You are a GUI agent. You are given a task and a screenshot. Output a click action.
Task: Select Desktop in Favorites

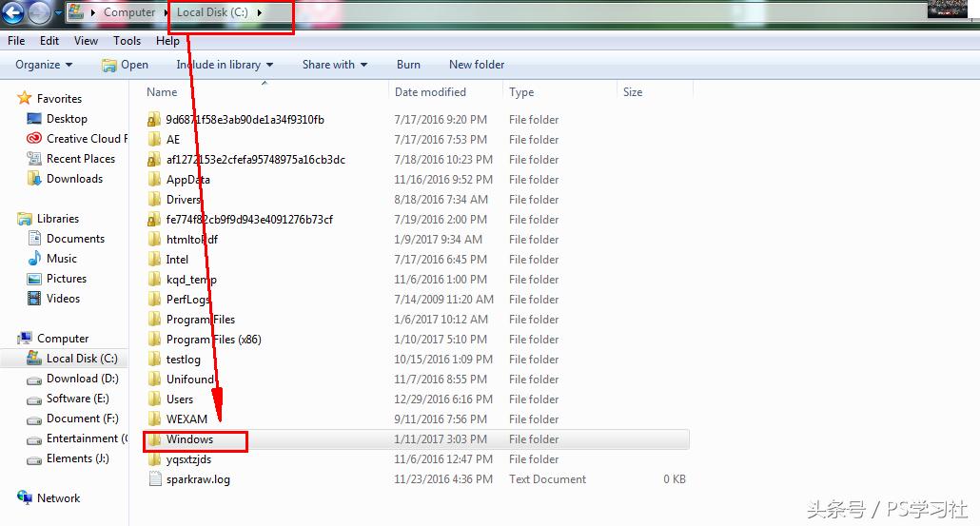(x=67, y=119)
